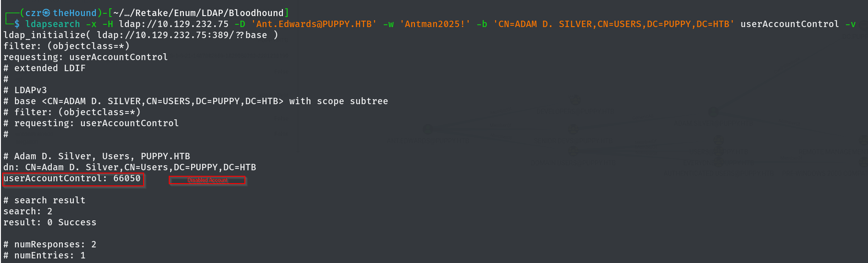Click the 'Ant.Edwards@PUPPY.HTB' bind user string

click(x=314, y=24)
